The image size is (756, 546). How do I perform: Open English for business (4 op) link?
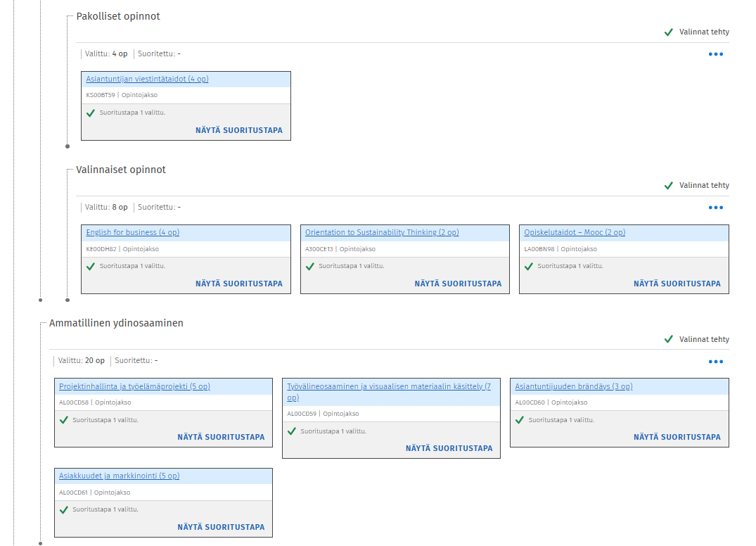tap(132, 233)
